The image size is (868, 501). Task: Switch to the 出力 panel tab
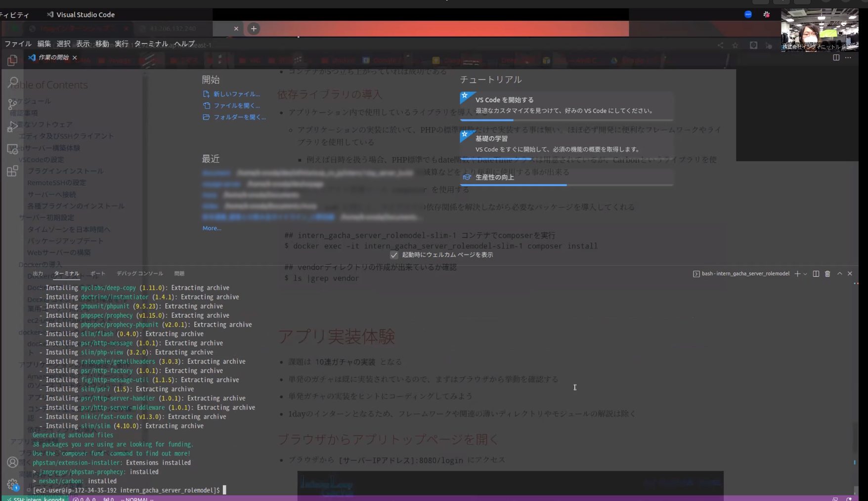pos(38,273)
